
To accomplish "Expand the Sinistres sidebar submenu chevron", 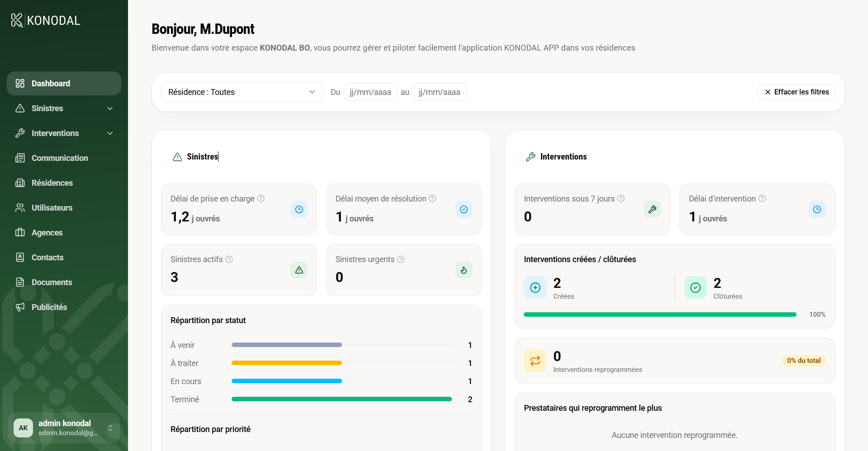I will (x=110, y=108).
